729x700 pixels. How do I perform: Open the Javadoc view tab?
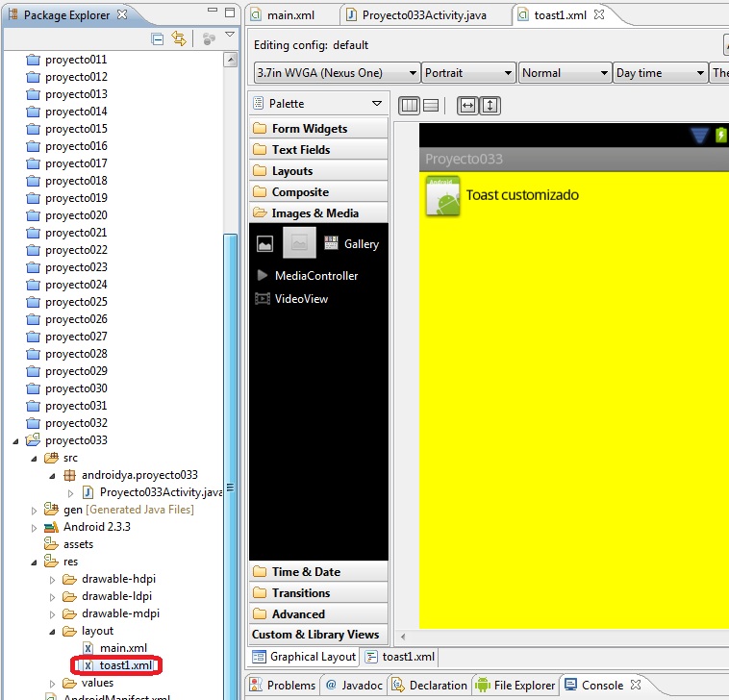click(x=354, y=686)
